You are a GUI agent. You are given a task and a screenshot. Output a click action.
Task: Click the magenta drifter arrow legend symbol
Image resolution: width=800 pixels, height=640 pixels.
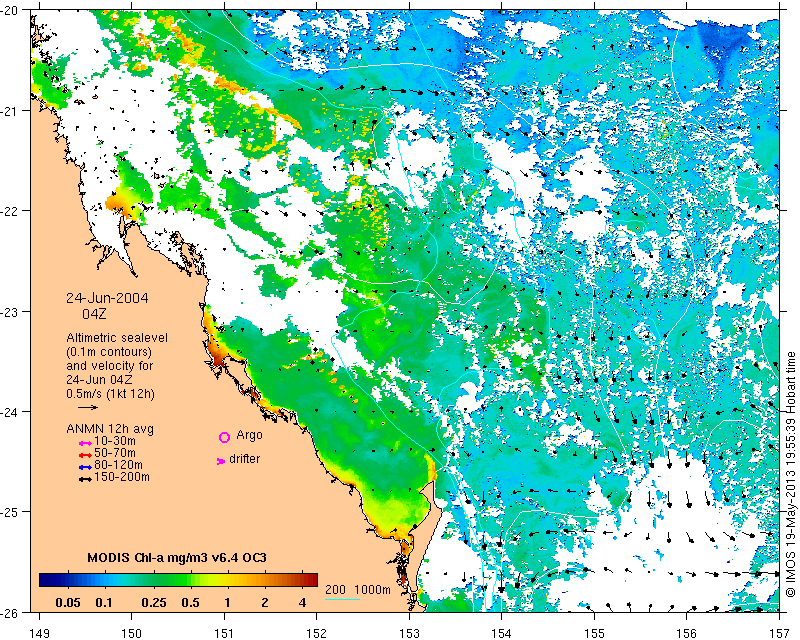click(x=220, y=461)
